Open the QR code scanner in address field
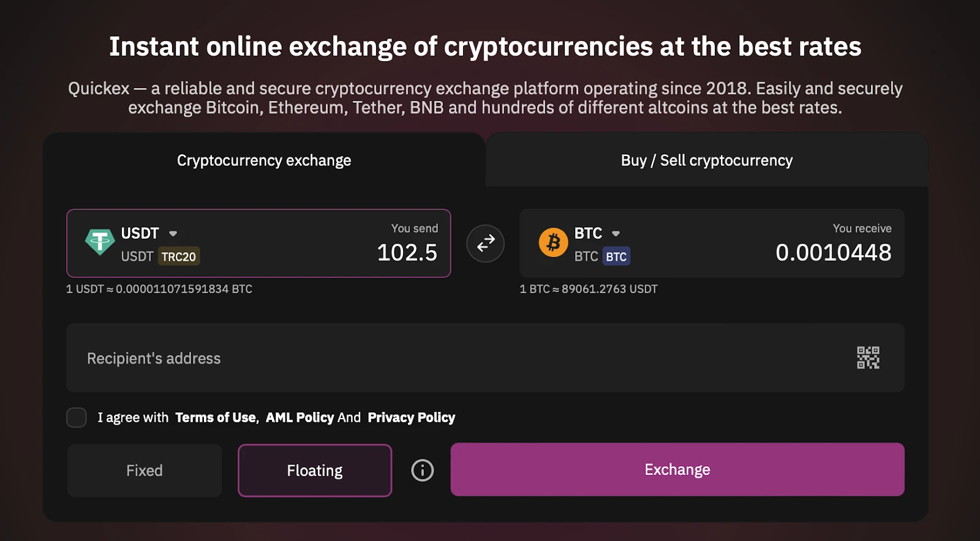This screenshot has width=980, height=541. click(x=867, y=357)
